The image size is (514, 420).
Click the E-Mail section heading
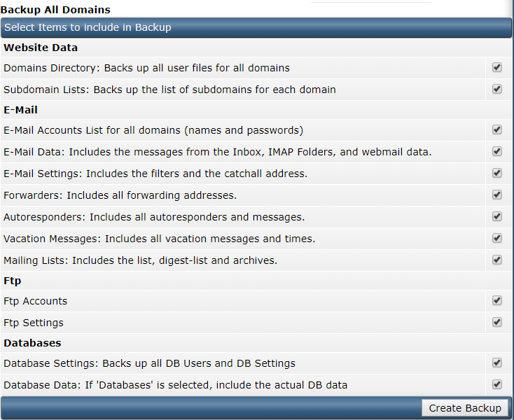point(20,110)
